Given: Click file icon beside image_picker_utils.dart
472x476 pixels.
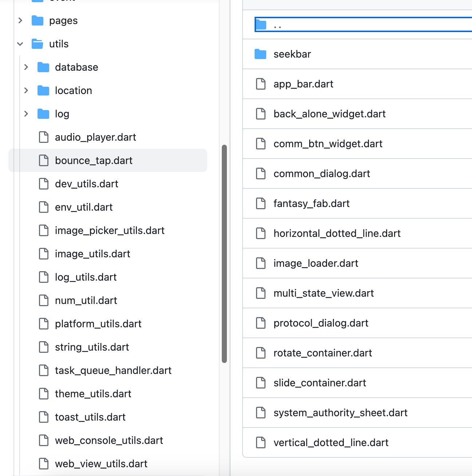Looking at the screenshot, I should [44, 231].
